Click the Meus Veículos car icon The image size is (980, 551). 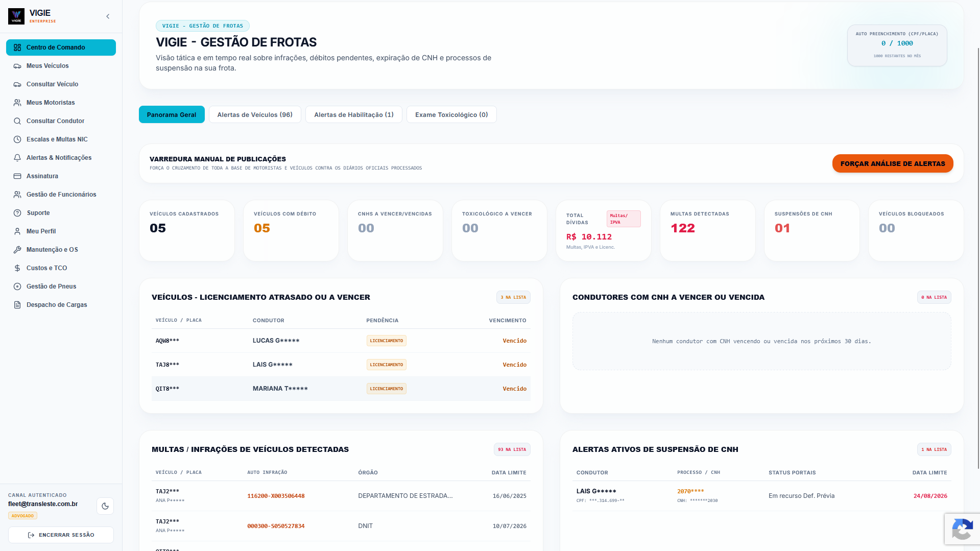point(17,66)
